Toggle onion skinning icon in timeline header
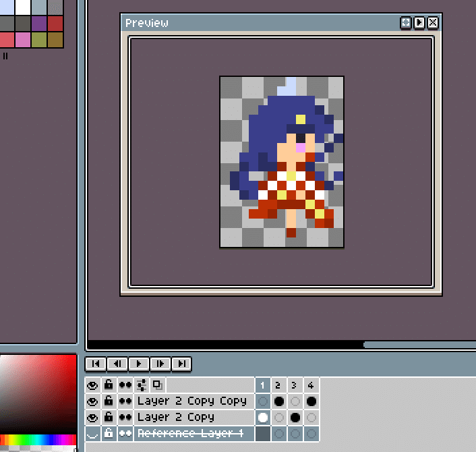476x452 pixels. pos(158,385)
